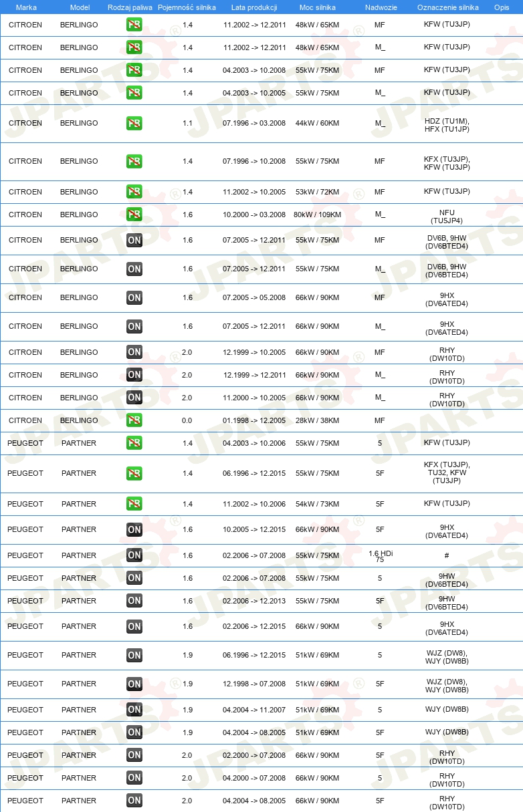Click the Pojemność silnika column header
This screenshot has height=812, width=523.
coord(187,7)
